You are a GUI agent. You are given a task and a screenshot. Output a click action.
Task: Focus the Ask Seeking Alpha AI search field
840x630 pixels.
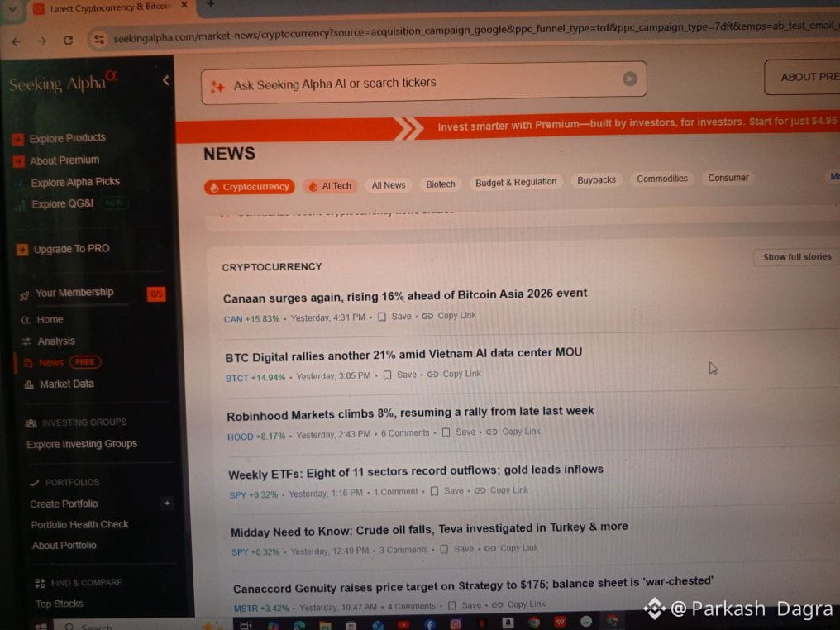(424, 83)
